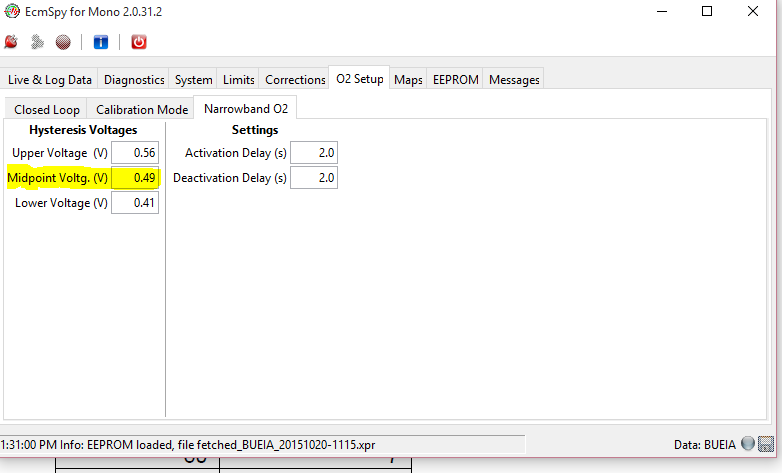
Task: Open the Messages tab
Action: pyautogui.click(x=514, y=79)
